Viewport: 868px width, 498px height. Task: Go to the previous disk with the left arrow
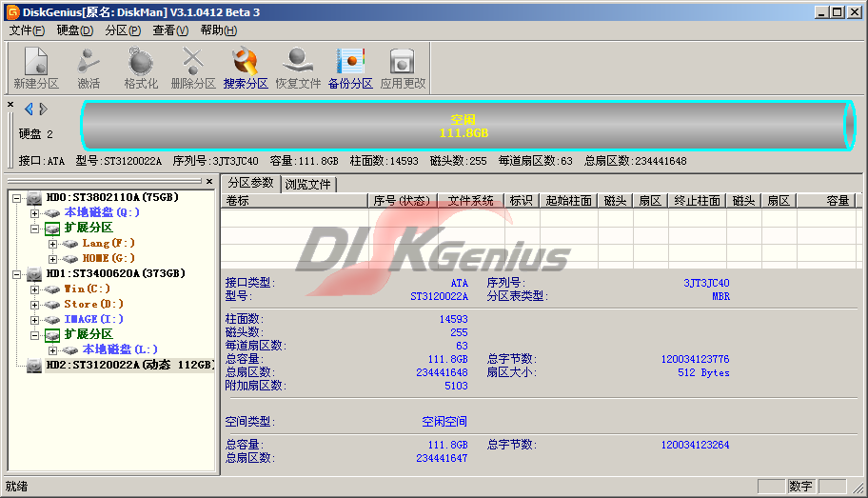[29, 109]
